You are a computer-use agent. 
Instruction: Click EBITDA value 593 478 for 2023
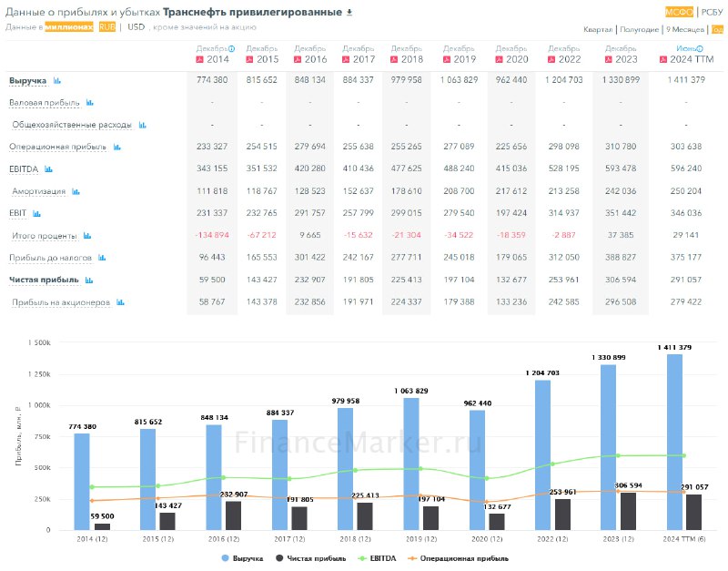[x=621, y=168]
